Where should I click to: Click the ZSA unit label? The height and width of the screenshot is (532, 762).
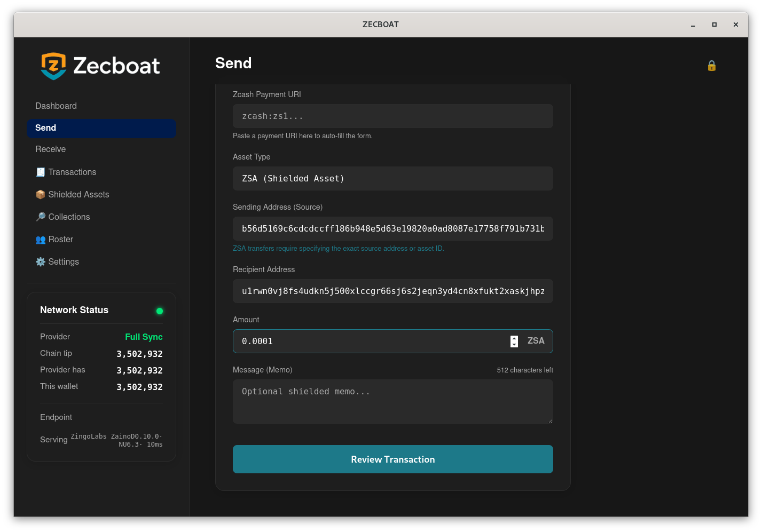tap(536, 341)
